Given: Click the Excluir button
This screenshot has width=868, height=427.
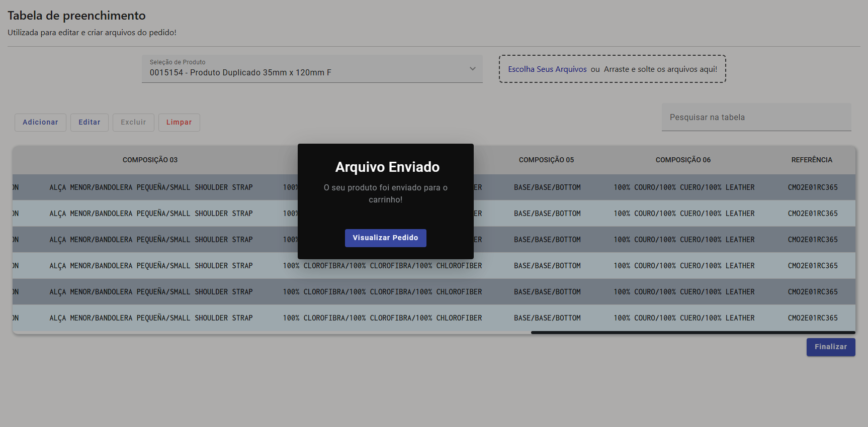Looking at the screenshot, I should pos(133,123).
